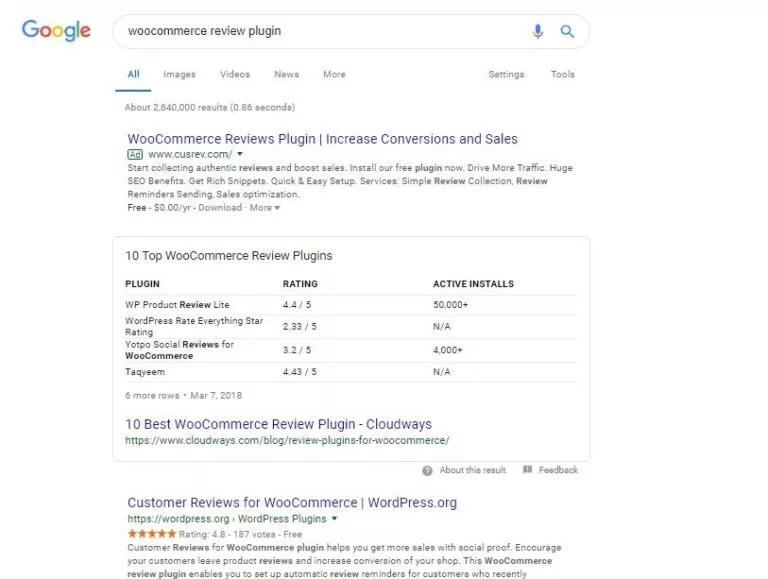768x579 pixels.
Task: Click the search query input field
Action: click(x=323, y=31)
